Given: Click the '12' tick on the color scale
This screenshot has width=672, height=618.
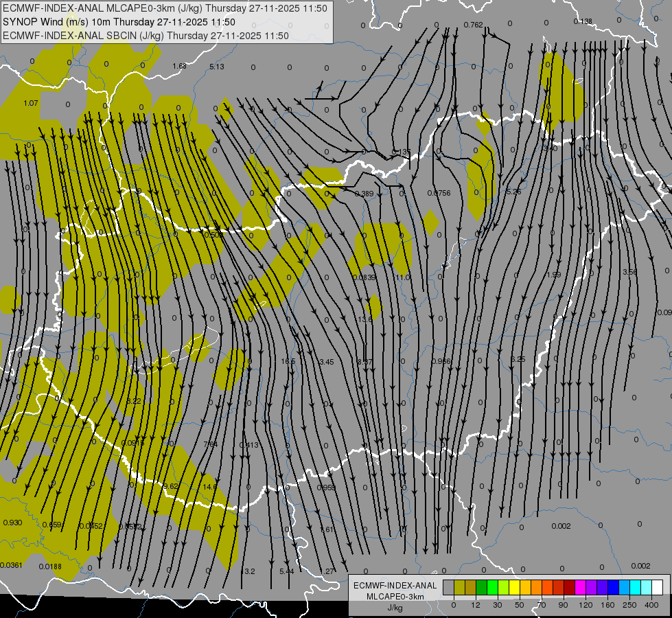Looking at the screenshot, I should pyautogui.click(x=476, y=605).
